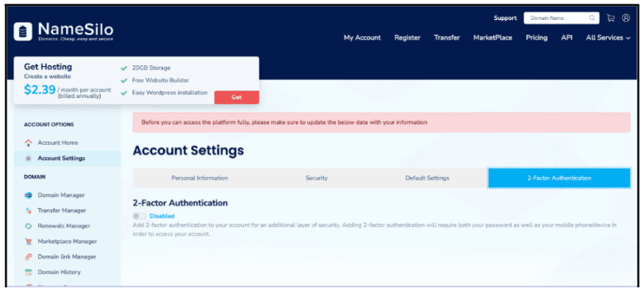The image size is (644, 291).
Task: Expand the All Services dropdown
Action: click(608, 37)
